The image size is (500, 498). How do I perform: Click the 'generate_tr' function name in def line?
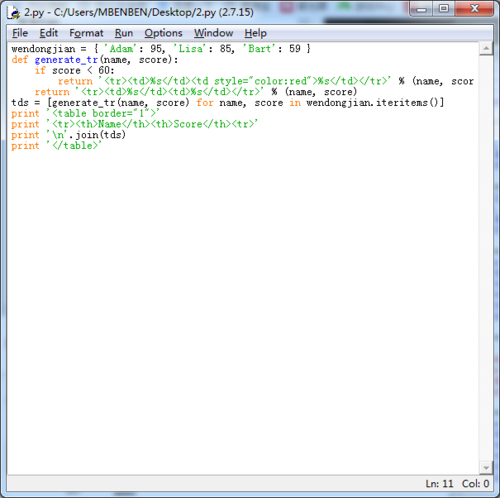pos(66,60)
